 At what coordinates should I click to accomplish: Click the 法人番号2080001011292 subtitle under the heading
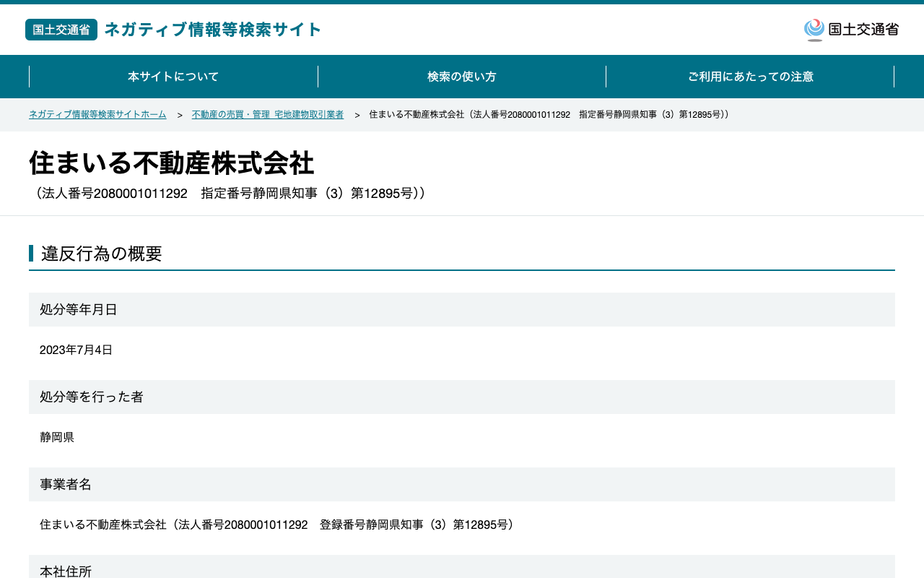(230, 194)
